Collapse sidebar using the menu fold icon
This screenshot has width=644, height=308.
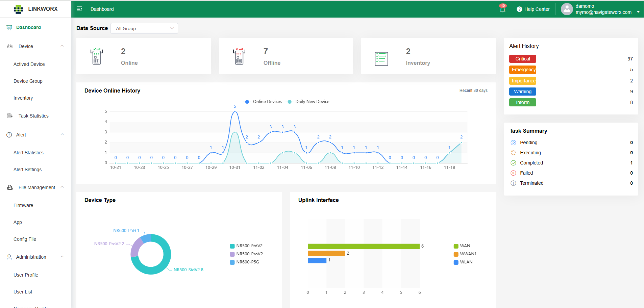click(79, 9)
